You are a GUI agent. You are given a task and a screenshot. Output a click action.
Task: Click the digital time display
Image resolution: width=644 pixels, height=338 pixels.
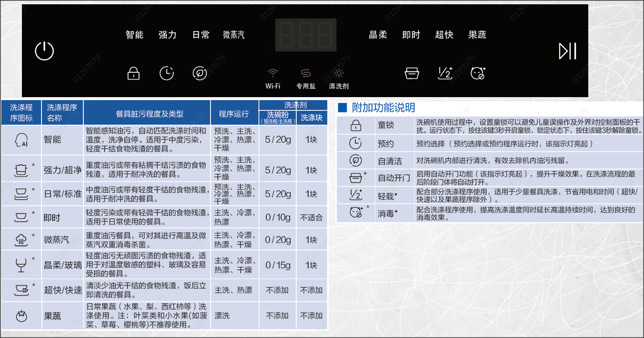tap(306, 35)
